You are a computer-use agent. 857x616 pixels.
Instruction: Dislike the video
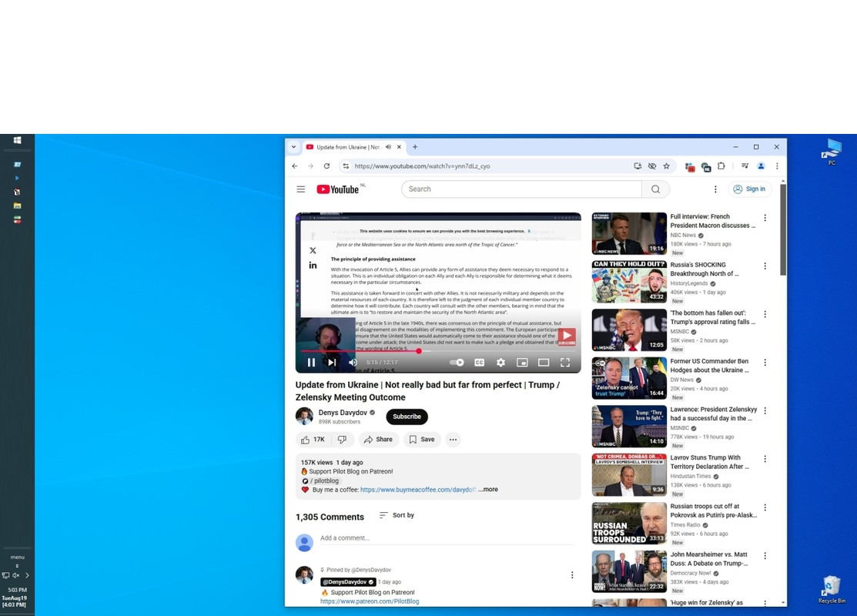point(343,440)
